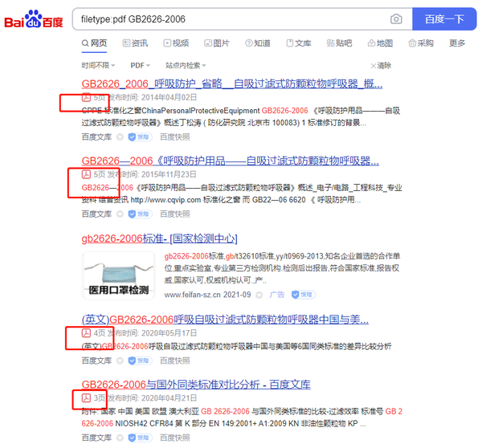Click 保障 badge under 2020年05月17日 result
The image size is (482, 448).
[140, 360]
